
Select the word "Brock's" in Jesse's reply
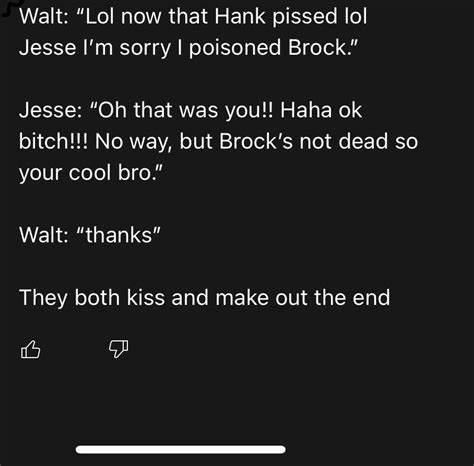pyautogui.click(x=256, y=141)
